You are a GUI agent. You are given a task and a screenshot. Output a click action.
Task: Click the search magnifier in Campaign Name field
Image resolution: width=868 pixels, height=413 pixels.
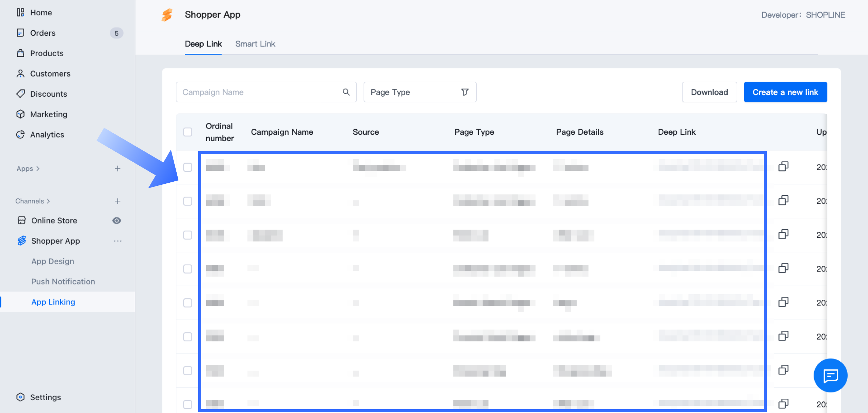[x=346, y=92]
